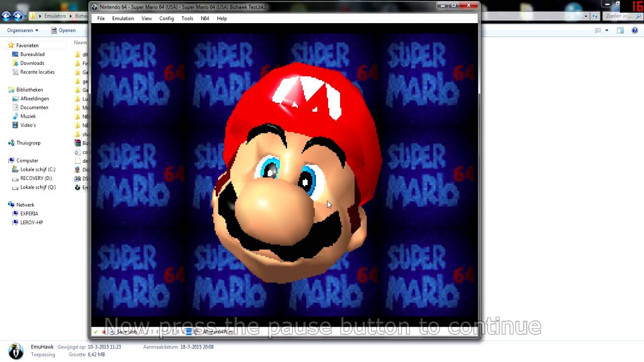Screen dimensions: 644x362
Task: Open the address bar history dropdown
Action: tap(586, 16)
